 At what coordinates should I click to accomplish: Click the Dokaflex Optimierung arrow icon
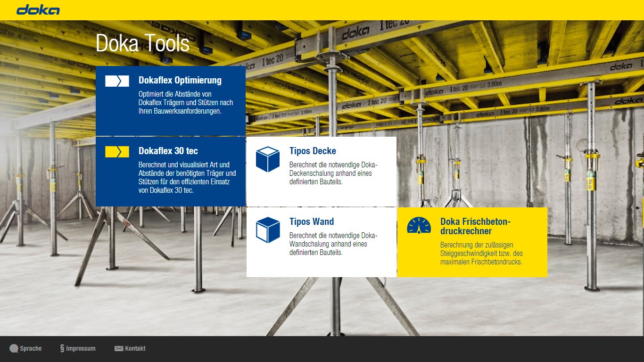coord(117,81)
